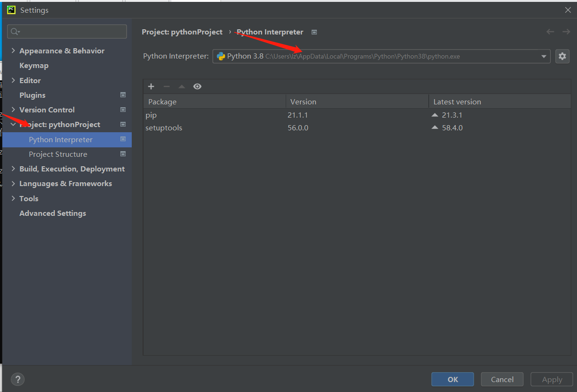Open the Plugins settings page

(x=33, y=95)
